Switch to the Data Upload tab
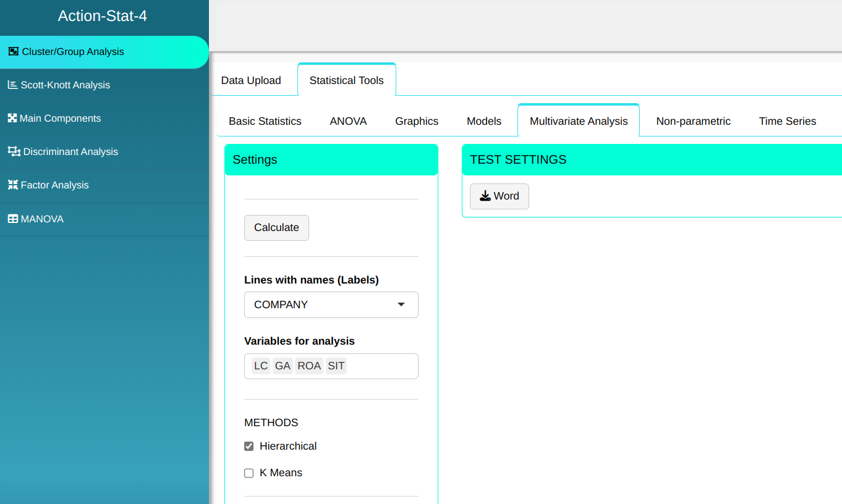 tap(251, 81)
